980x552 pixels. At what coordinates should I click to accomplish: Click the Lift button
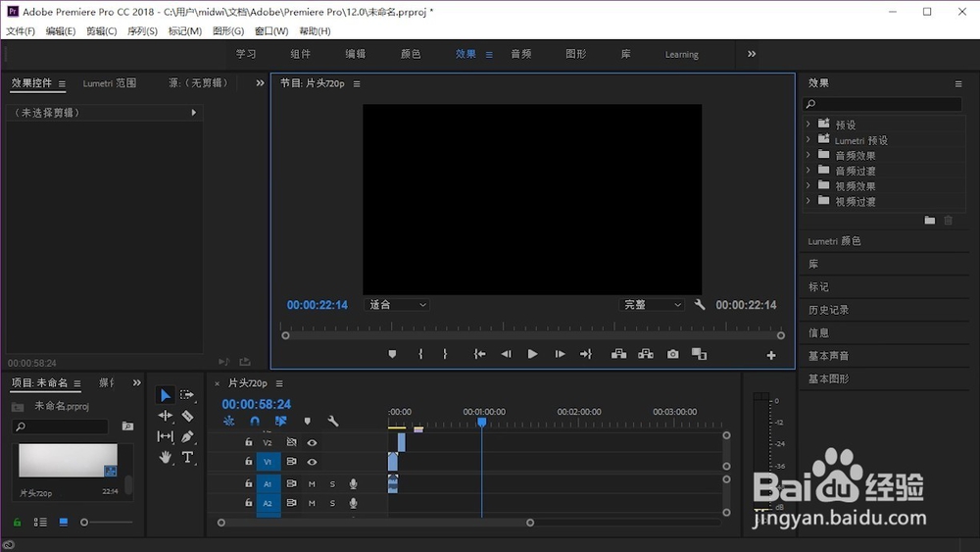click(x=618, y=355)
